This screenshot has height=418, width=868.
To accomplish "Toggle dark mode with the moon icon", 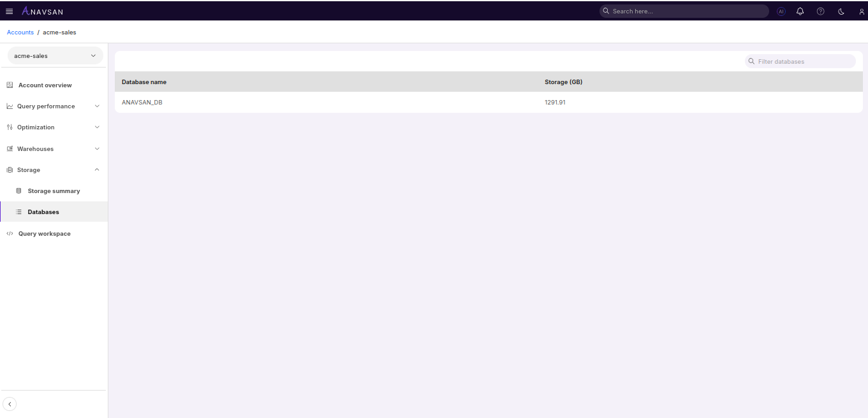I will coord(841,11).
